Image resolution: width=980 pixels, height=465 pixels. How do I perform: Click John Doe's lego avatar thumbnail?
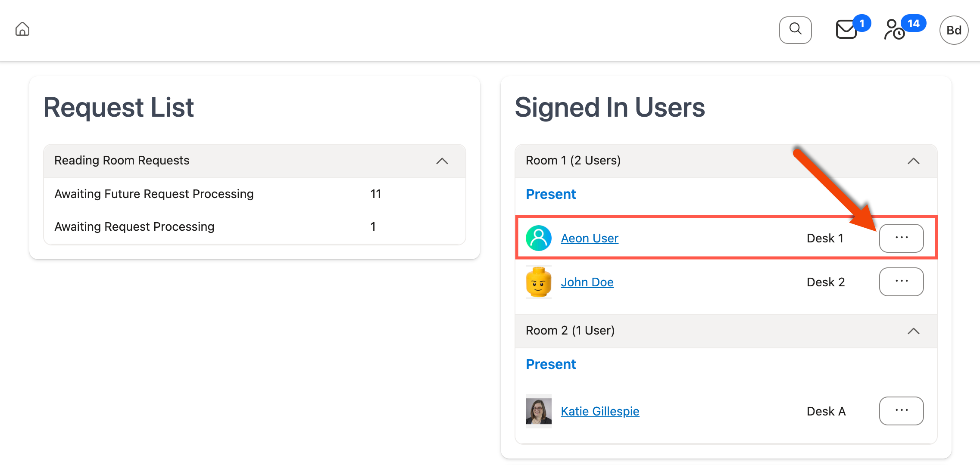[x=538, y=282]
